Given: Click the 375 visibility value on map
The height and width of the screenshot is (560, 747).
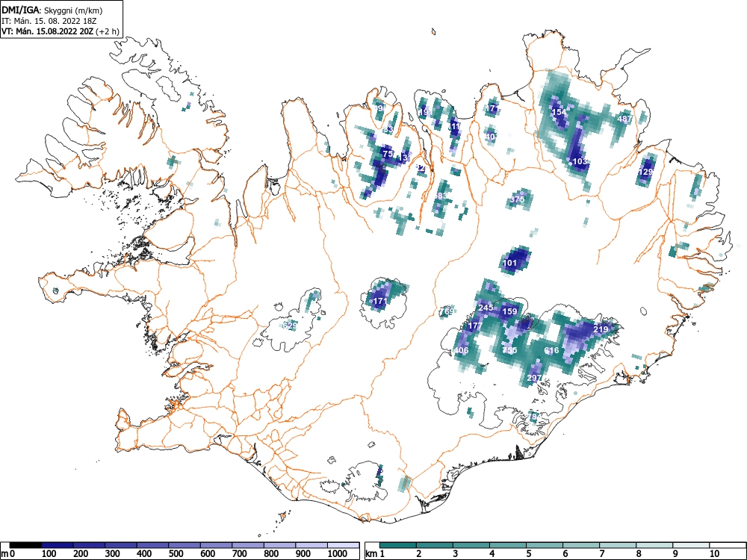Looking at the screenshot, I should click(x=517, y=199).
